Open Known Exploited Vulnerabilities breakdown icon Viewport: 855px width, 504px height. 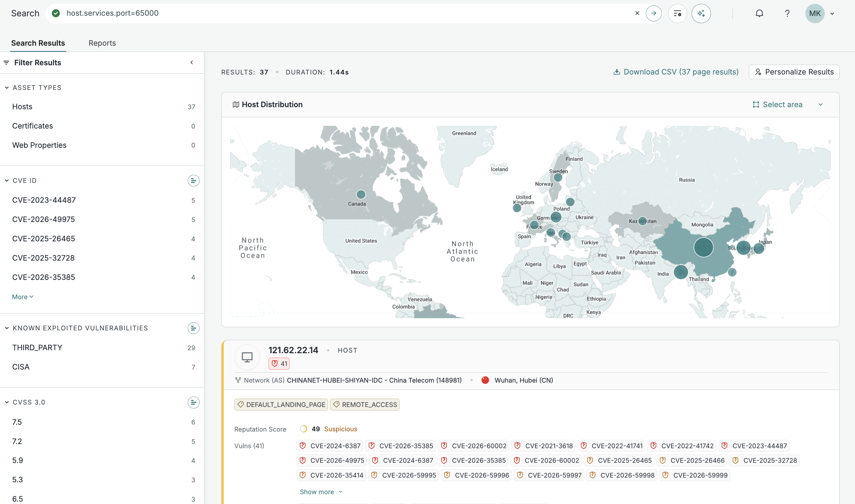pos(193,328)
